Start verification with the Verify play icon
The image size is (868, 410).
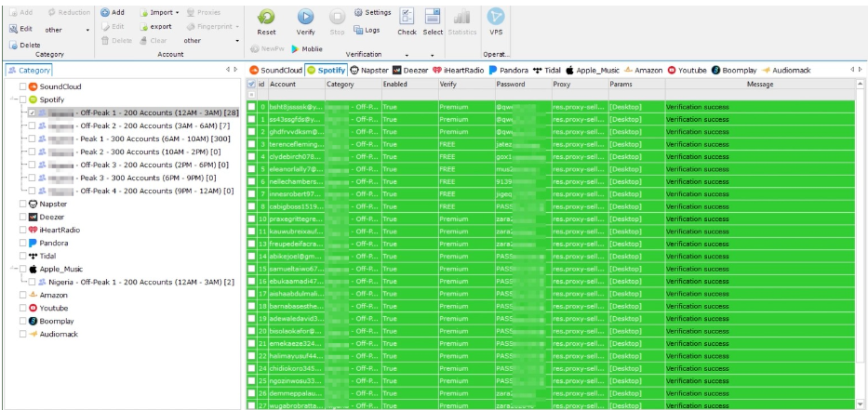305,18
